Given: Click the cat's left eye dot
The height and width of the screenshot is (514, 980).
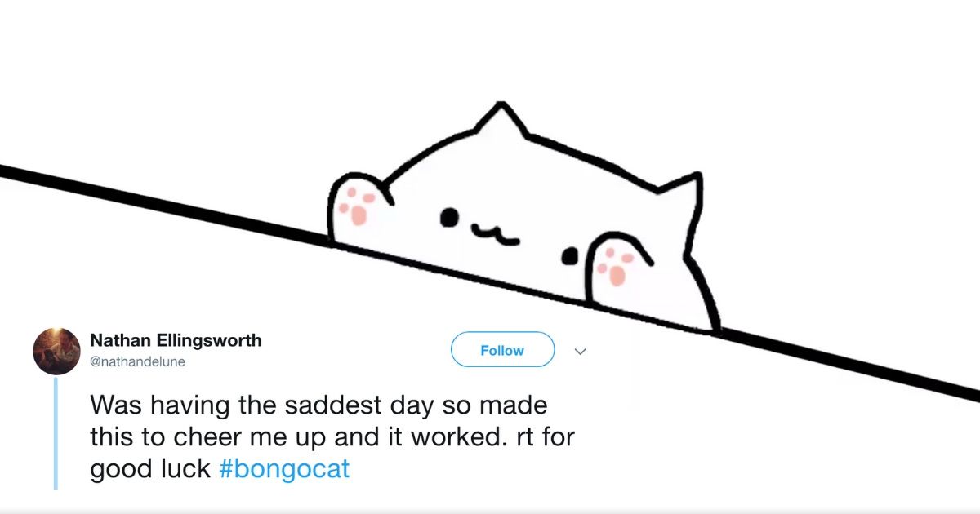Looking at the screenshot, I should click(448, 218).
